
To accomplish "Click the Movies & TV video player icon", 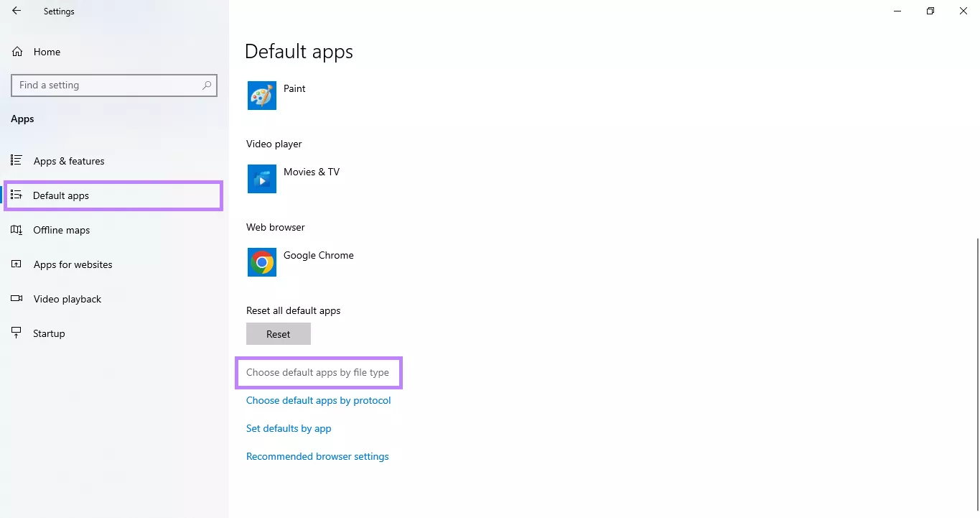I will (x=261, y=179).
